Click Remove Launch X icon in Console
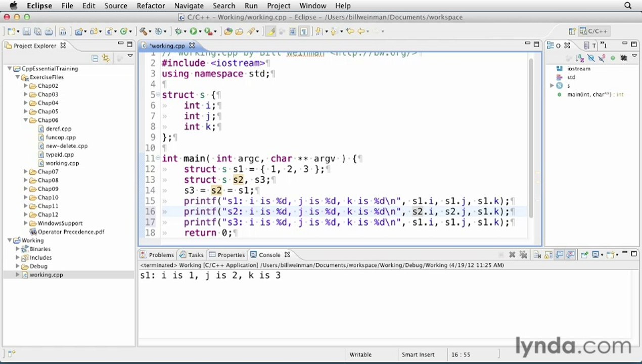This screenshot has height=364, width=642. point(512,255)
